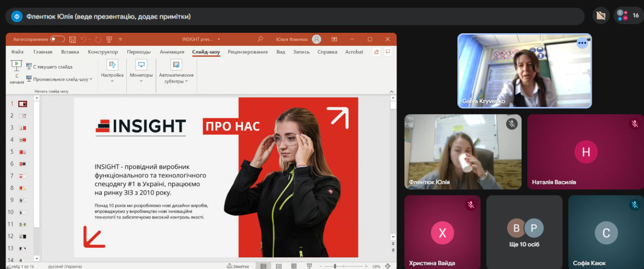Click the search magnifier in PowerPoint title bar
644x269 pixels.
tap(260, 39)
